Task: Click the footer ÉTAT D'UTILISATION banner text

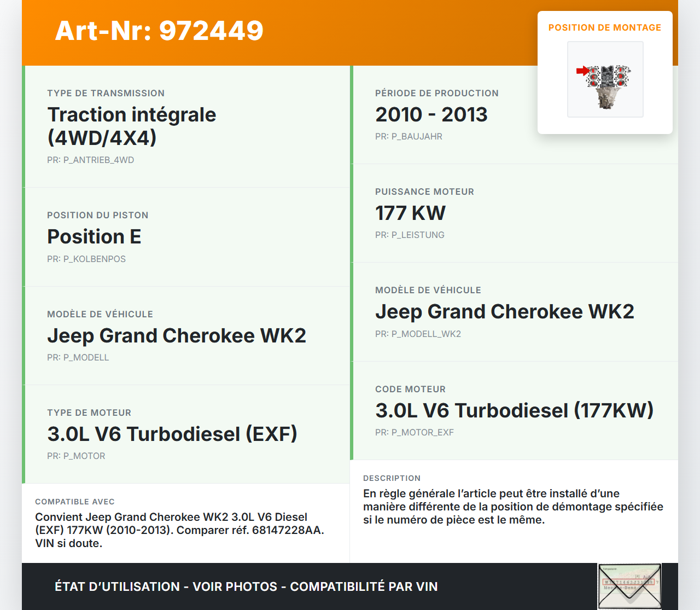Action: (246, 586)
